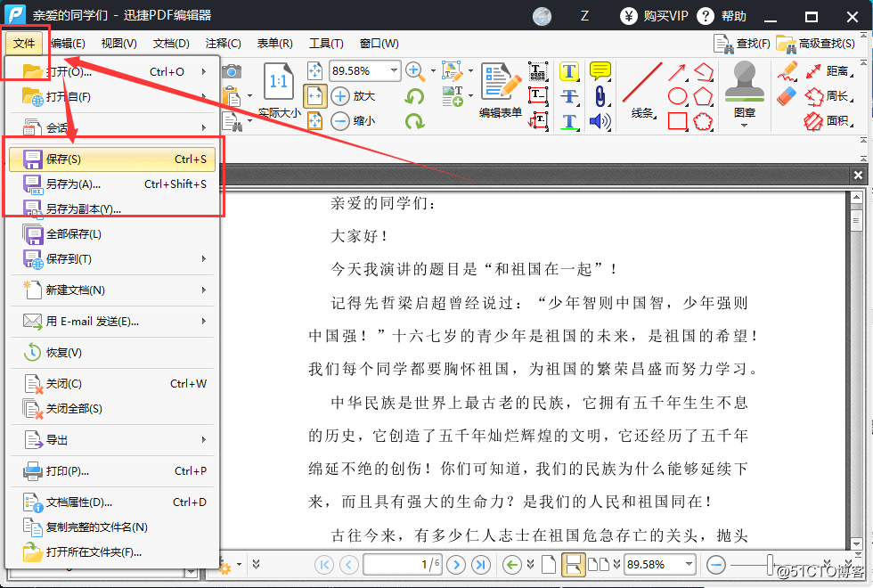The image size is (873, 588).
Task: Select the 面积 area measurement tool
Action: point(829,121)
